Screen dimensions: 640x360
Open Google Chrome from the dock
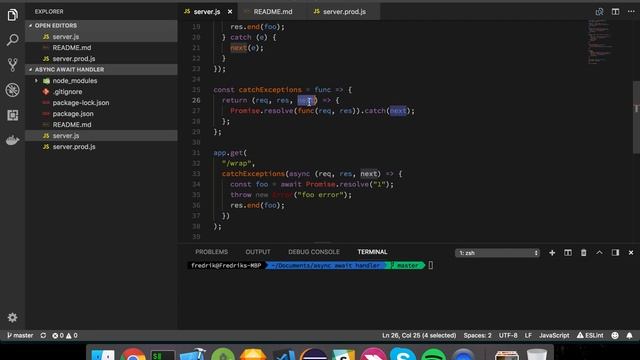tap(133, 354)
